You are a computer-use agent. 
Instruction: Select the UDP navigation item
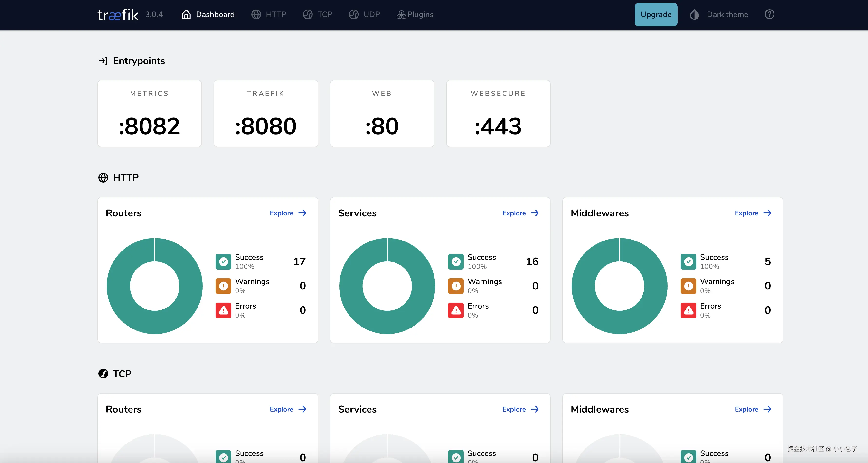tap(364, 15)
